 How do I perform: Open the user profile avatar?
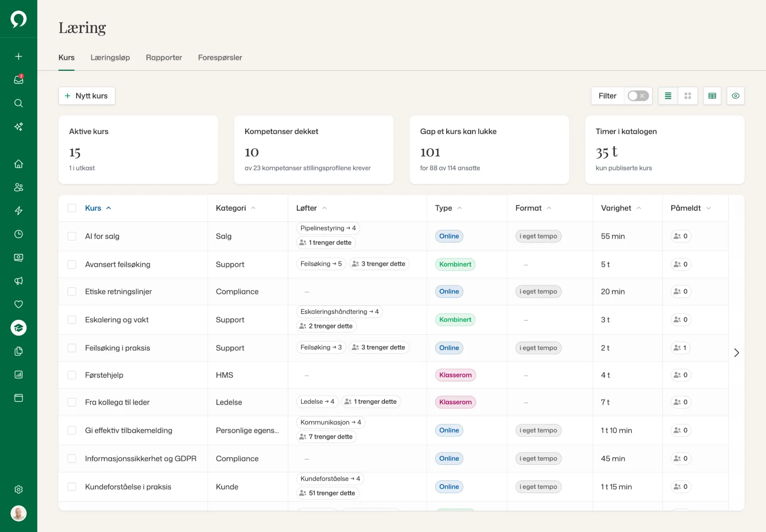tap(19, 513)
